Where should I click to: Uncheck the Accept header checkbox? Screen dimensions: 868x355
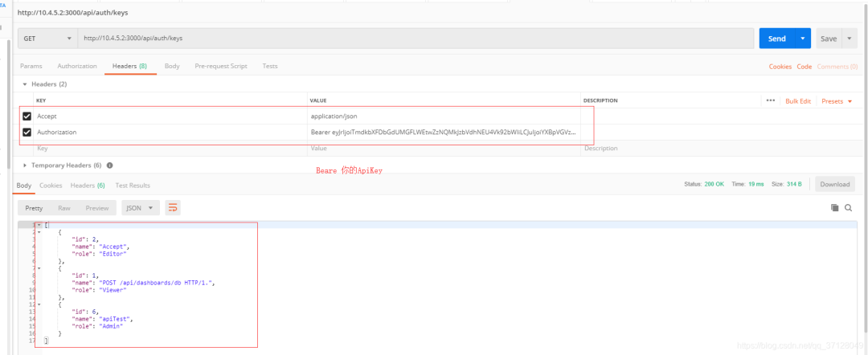(27, 116)
